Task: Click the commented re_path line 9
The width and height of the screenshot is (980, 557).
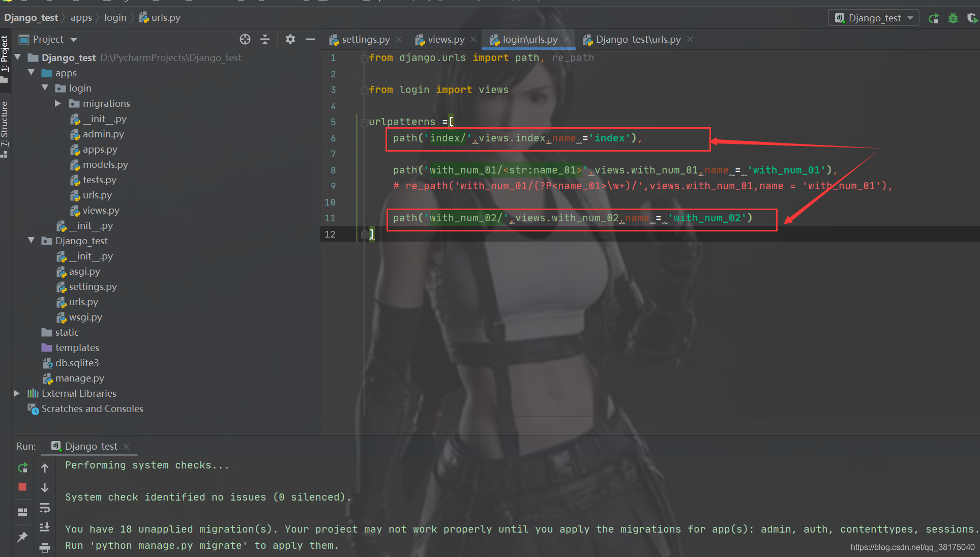Action: pos(643,186)
